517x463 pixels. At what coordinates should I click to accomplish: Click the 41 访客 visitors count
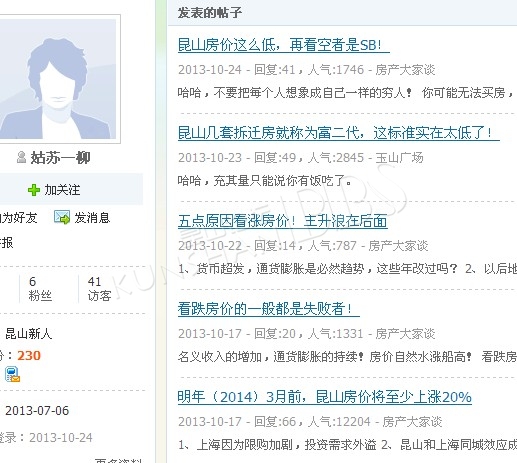(99, 289)
